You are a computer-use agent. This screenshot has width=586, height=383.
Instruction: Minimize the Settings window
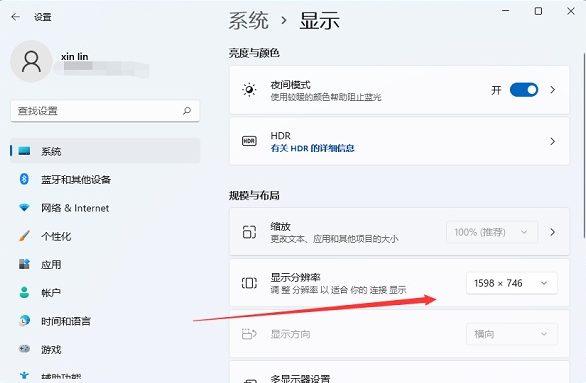(x=506, y=11)
